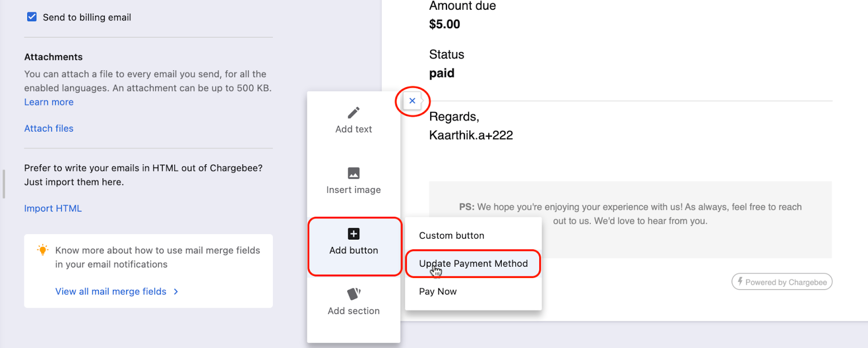The width and height of the screenshot is (868, 348).
Task: Click the pencil icon for Add text
Action: (354, 113)
